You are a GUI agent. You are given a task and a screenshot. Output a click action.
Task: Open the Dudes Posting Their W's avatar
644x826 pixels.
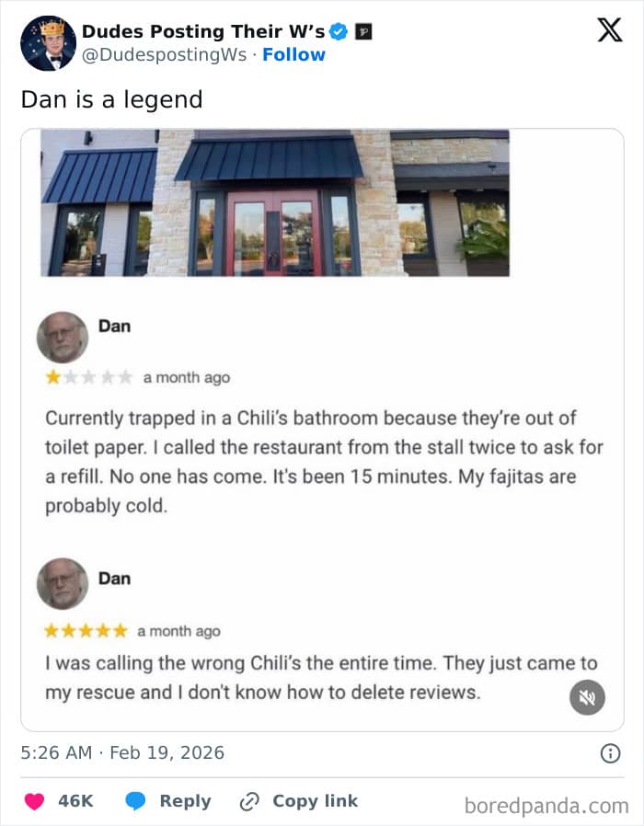(x=48, y=43)
